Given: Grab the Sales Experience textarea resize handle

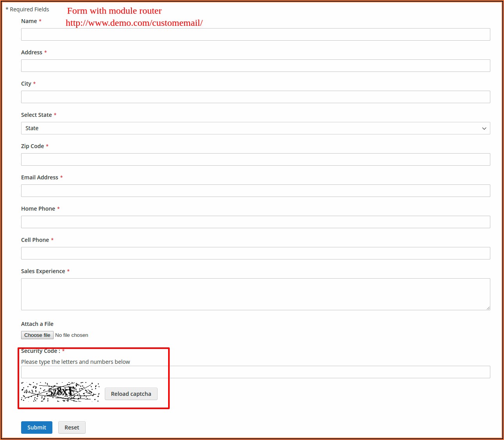Looking at the screenshot, I should (488, 308).
